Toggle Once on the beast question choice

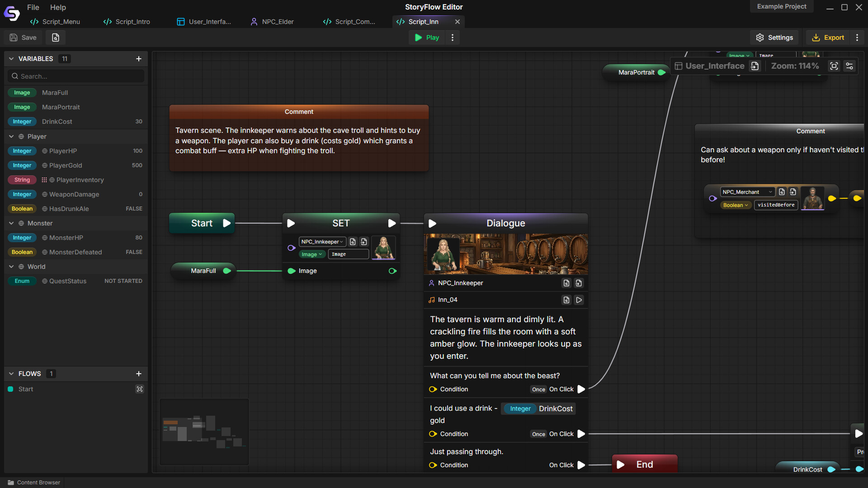[538, 389]
